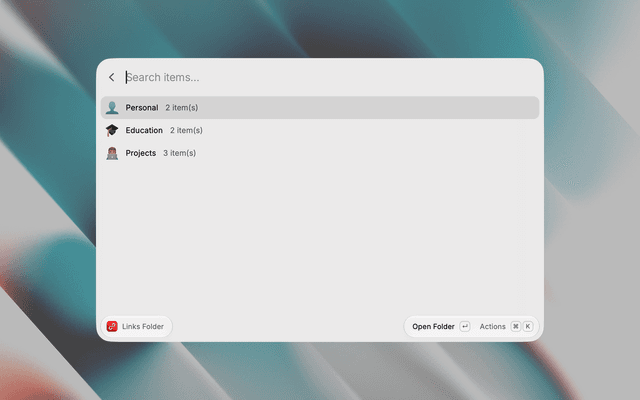640x400 pixels.
Task: Click the empty highlighted area of Personal row
Action: pos(367,108)
